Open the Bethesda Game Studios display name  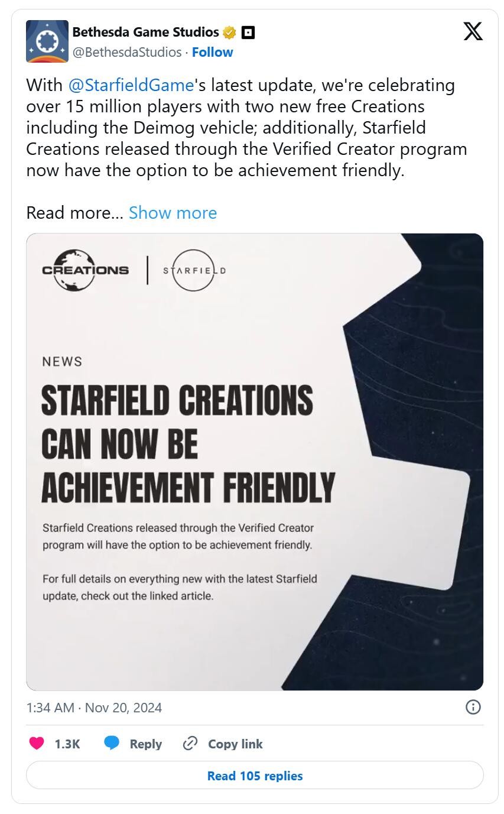click(145, 32)
